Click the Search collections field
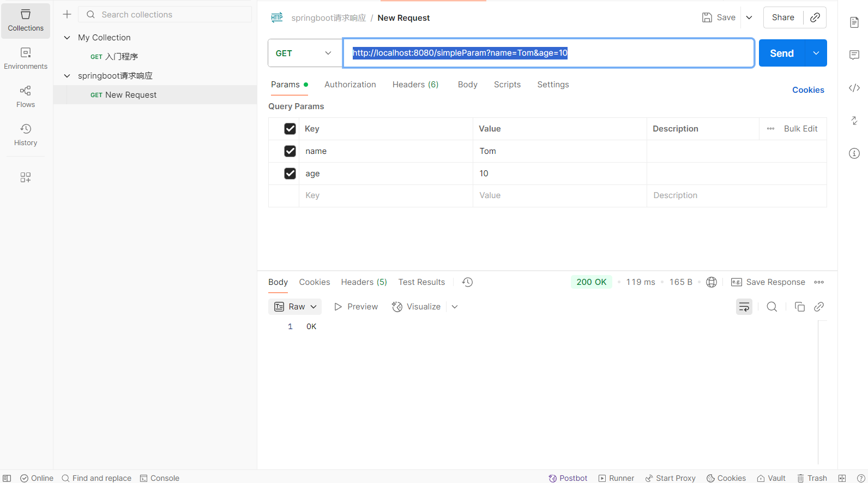 point(165,15)
